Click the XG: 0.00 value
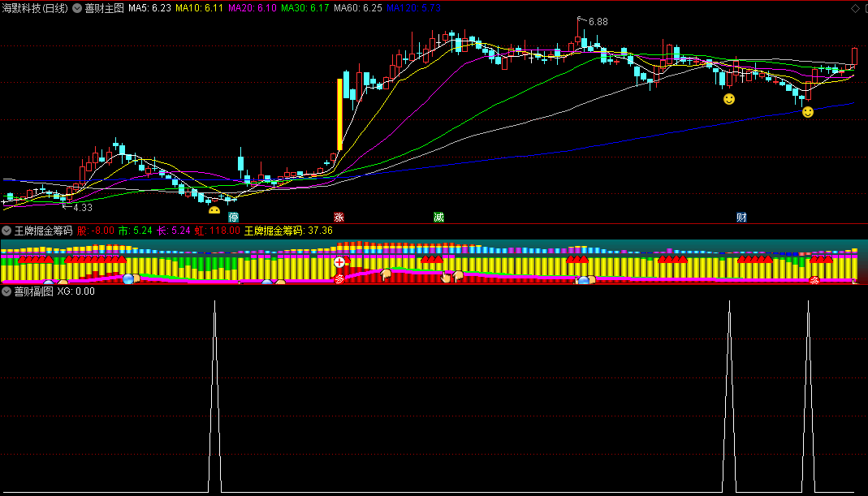 pos(76,291)
